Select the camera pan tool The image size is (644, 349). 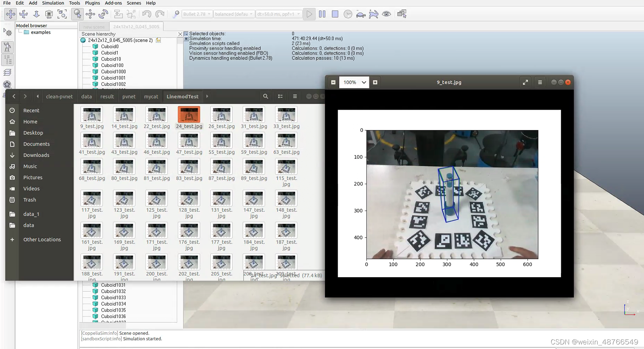[x=11, y=14]
